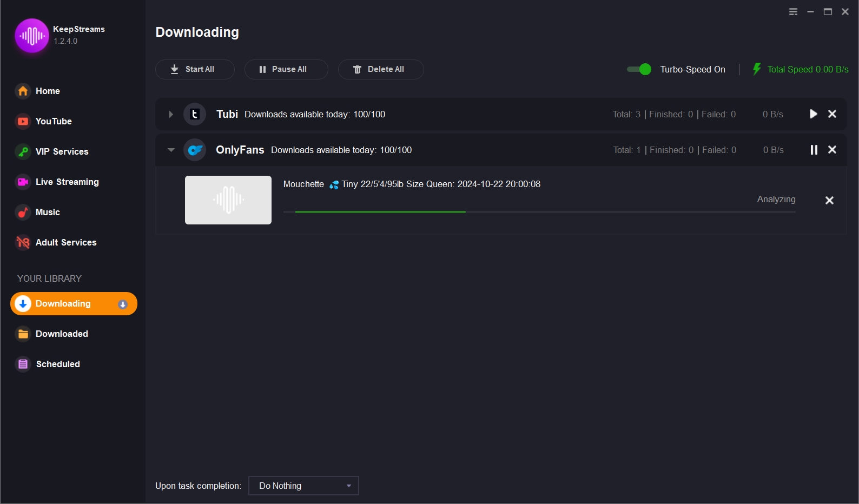Open Adult Services 18 icon

pyautogui.click(x=23, y=242)
